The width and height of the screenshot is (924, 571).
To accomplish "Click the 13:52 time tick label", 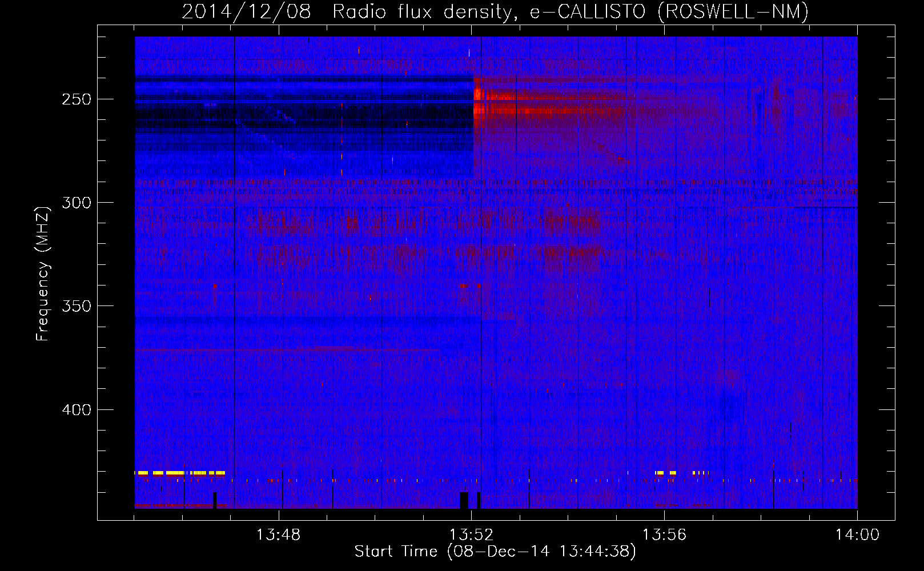I will pyautogui.click(x=471, y=535).
